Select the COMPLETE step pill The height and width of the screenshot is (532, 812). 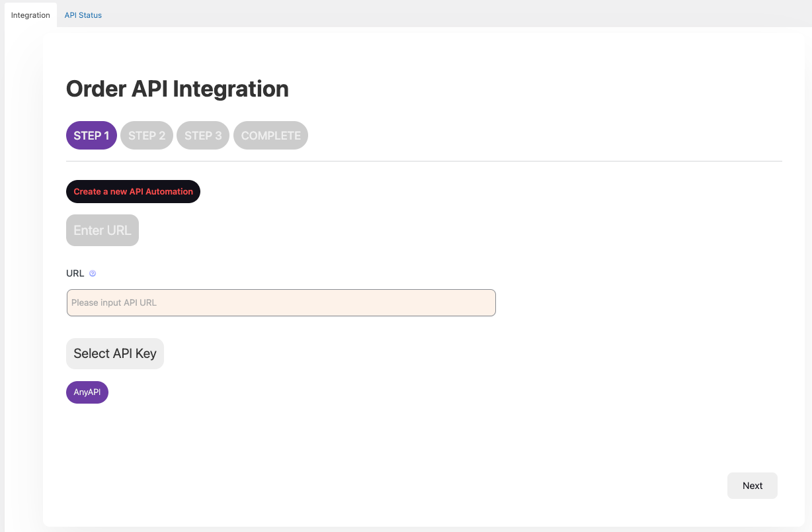point(270,136)
